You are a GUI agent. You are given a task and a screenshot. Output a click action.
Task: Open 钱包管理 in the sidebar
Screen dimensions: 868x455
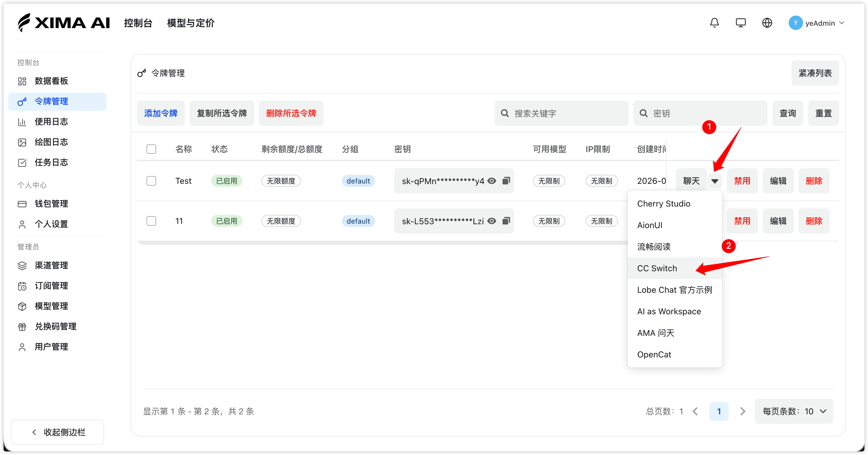coord(57,204)
